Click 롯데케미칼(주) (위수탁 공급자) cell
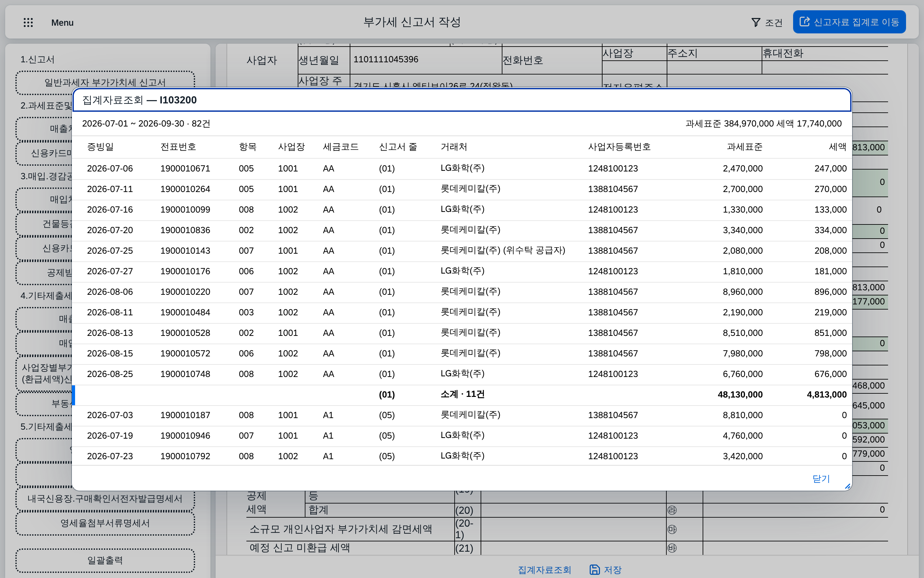This screenshot has width=924, height=578. (x=503, y=251)
